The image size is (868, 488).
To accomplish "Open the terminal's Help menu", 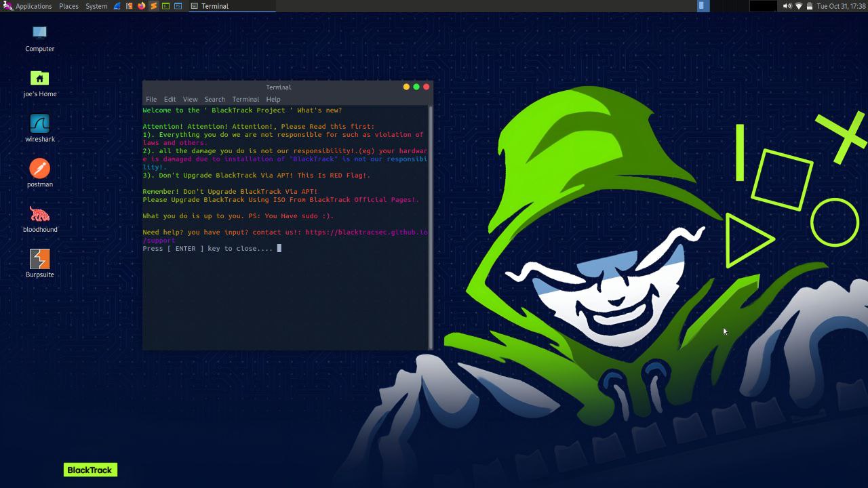I will 273,99.
